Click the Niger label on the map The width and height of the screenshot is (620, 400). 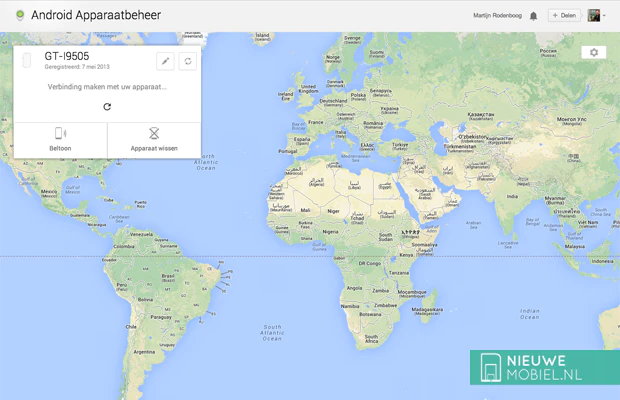tap(333, 211)
